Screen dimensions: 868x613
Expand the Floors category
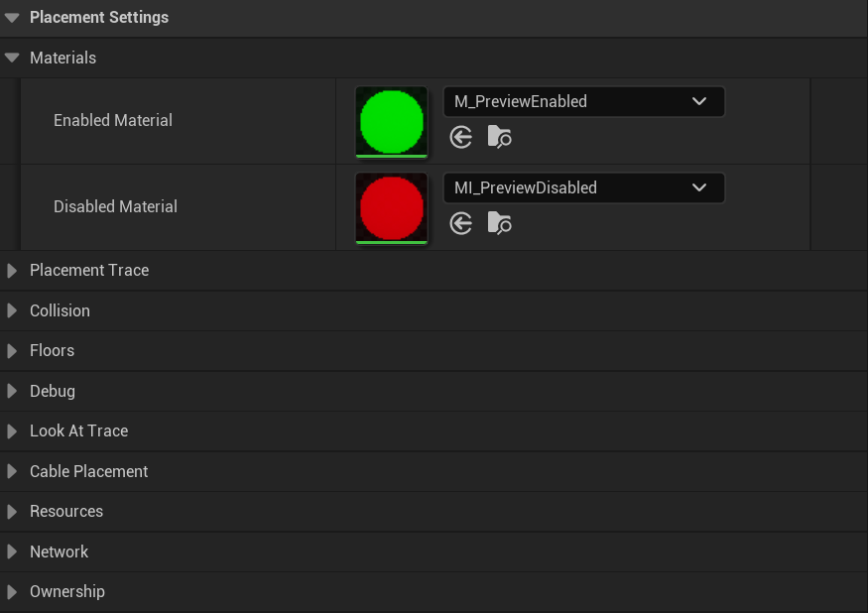(x=11, y=350)
